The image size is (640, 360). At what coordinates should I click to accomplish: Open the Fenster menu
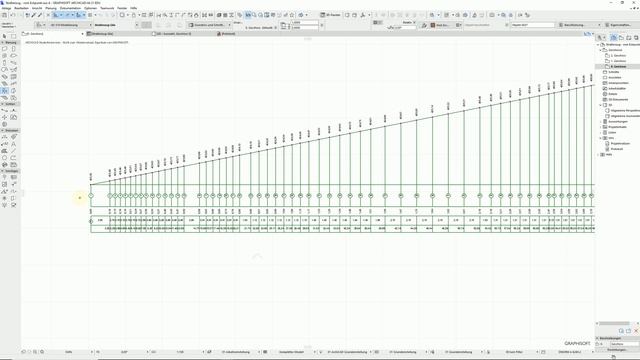(122, 8)
